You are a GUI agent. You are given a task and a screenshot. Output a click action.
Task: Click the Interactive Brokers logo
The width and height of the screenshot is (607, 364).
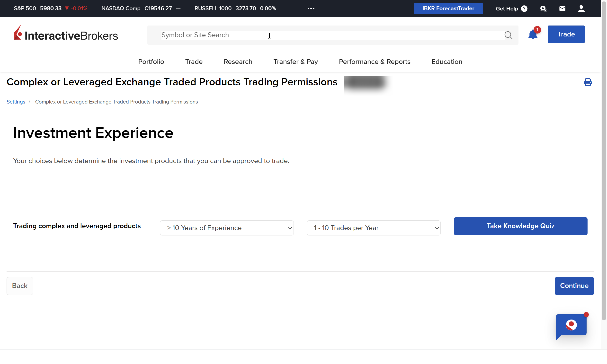66,34
